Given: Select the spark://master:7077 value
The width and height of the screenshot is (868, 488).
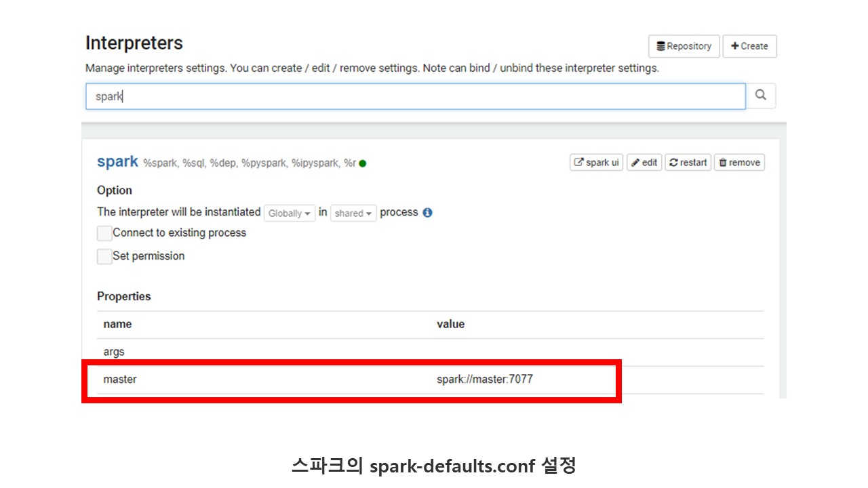Looking at the screenshot, I should (x=485, y=380).
